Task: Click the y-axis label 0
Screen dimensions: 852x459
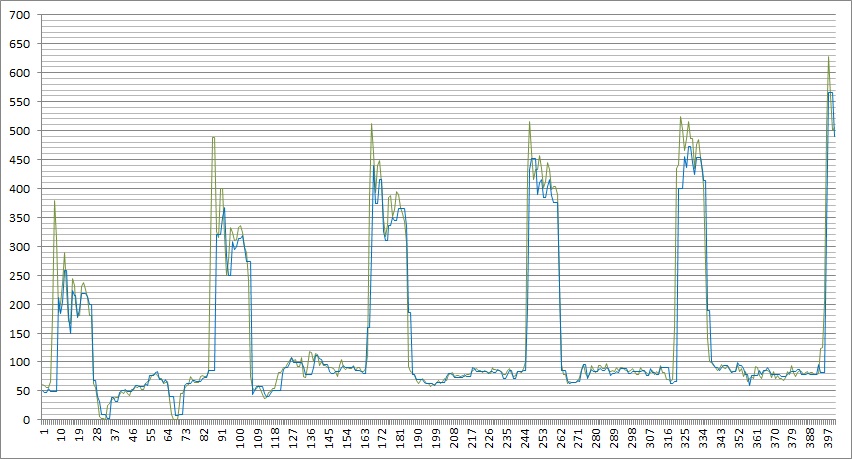Action: (27, 420)
